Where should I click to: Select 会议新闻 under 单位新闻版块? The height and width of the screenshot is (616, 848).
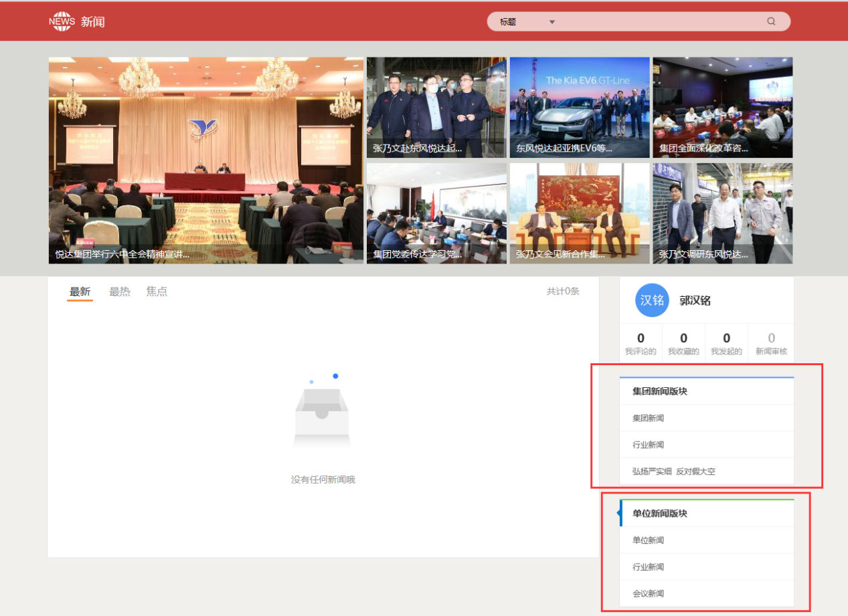(x=648, y=593)
